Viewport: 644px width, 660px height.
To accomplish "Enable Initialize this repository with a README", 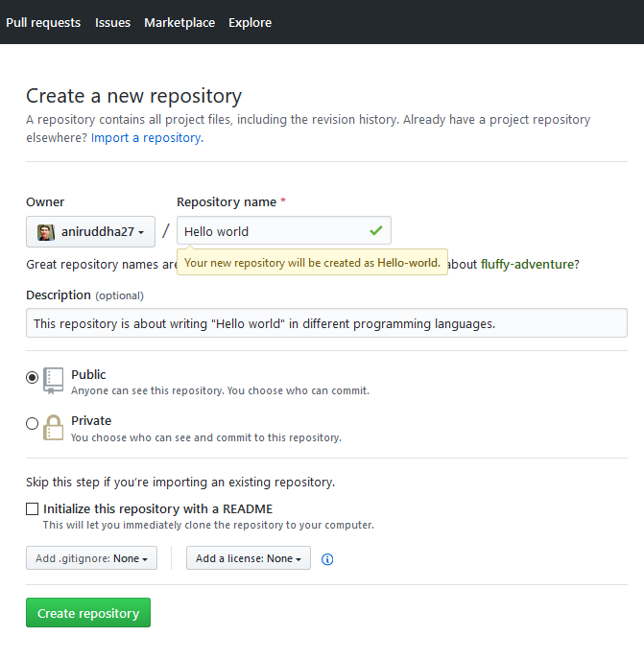I will 33,509.
